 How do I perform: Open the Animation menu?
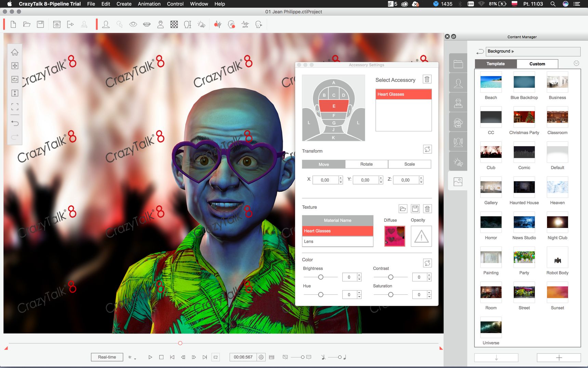click(x=149, y=4)
